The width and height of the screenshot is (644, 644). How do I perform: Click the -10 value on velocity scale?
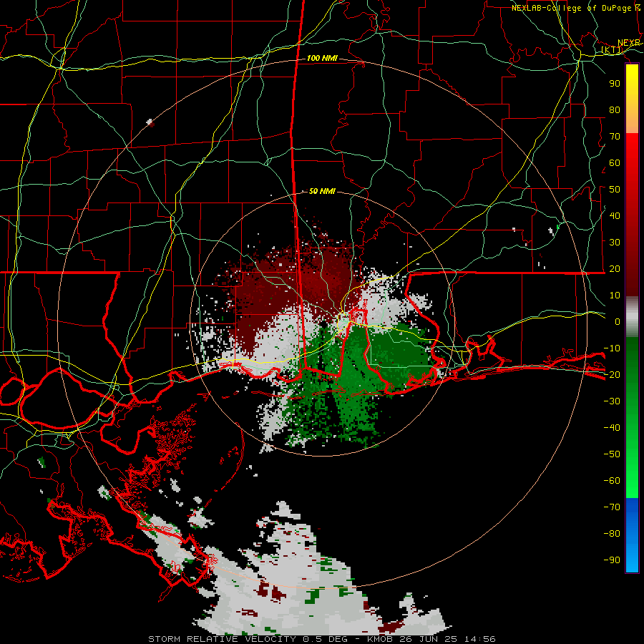[612, 348]
